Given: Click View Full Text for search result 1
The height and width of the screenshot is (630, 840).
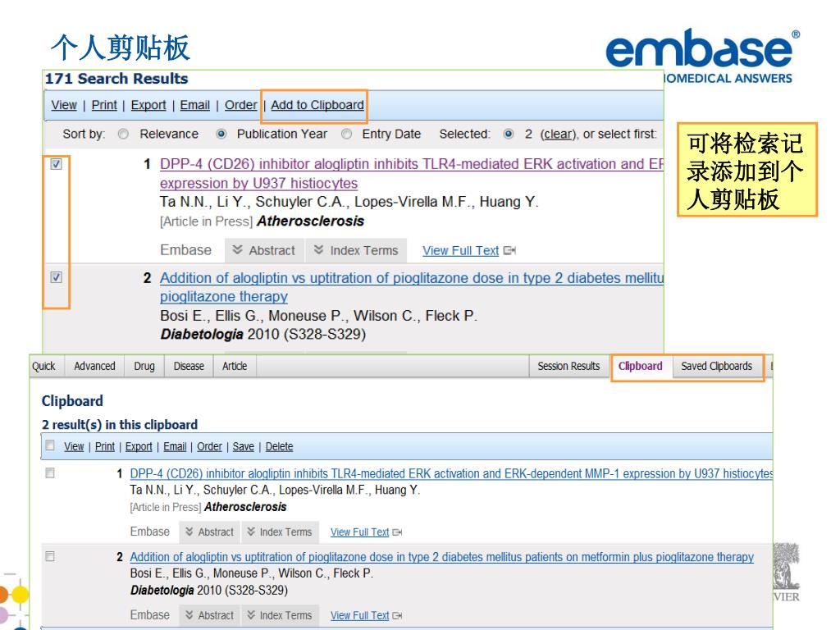Looking at the screenshot, I should click(x=461, y=251).
